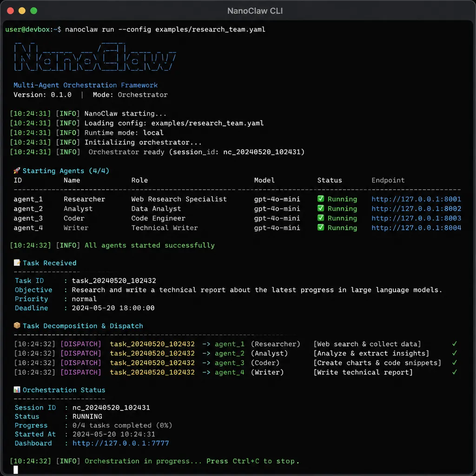Click the green maximize window button

click(33, 11)
